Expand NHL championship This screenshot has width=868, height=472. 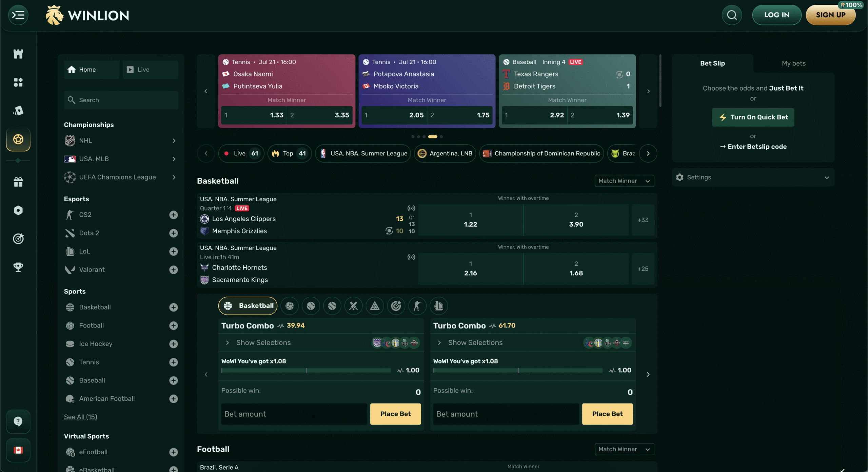121,140
